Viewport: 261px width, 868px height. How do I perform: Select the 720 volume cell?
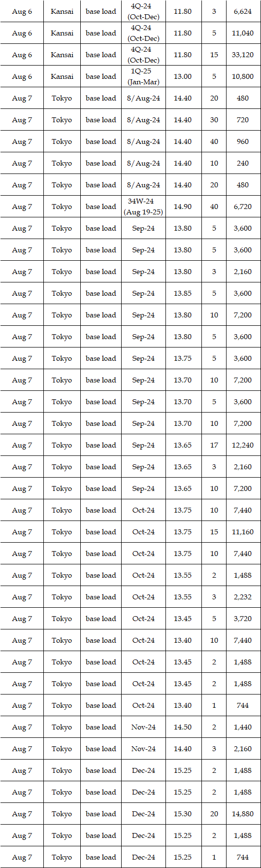click(x=243, y=120)
